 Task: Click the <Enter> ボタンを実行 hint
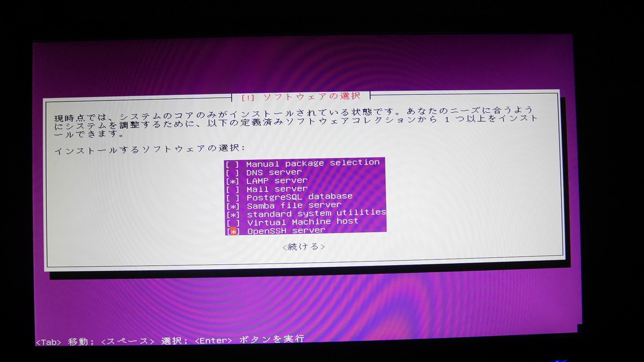point(250,340)
